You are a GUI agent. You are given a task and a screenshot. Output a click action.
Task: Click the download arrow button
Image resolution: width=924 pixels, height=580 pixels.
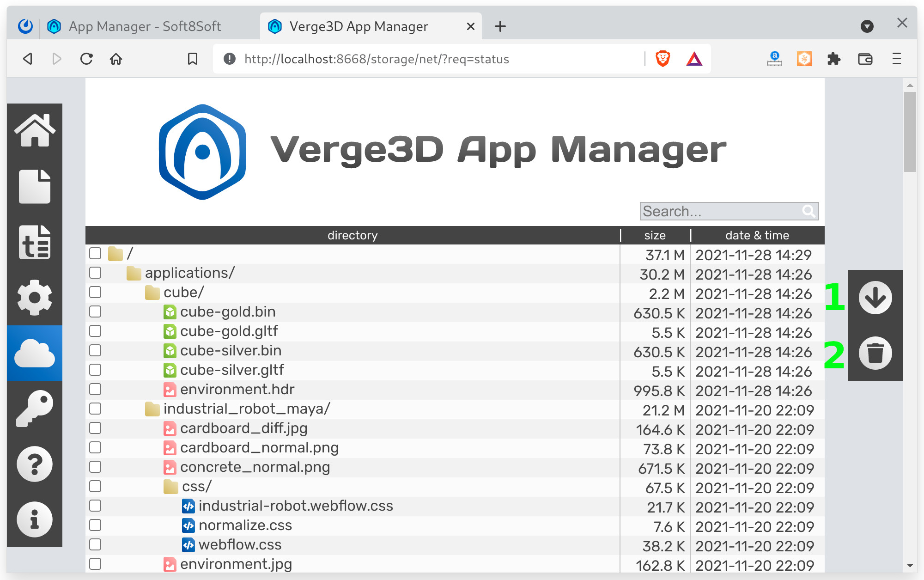(x=875, y=298)
